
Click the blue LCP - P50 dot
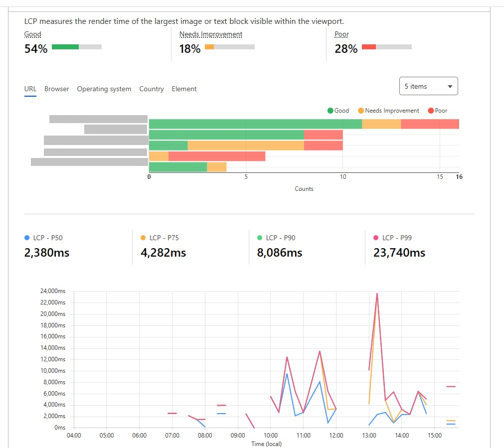click(27, 238)
